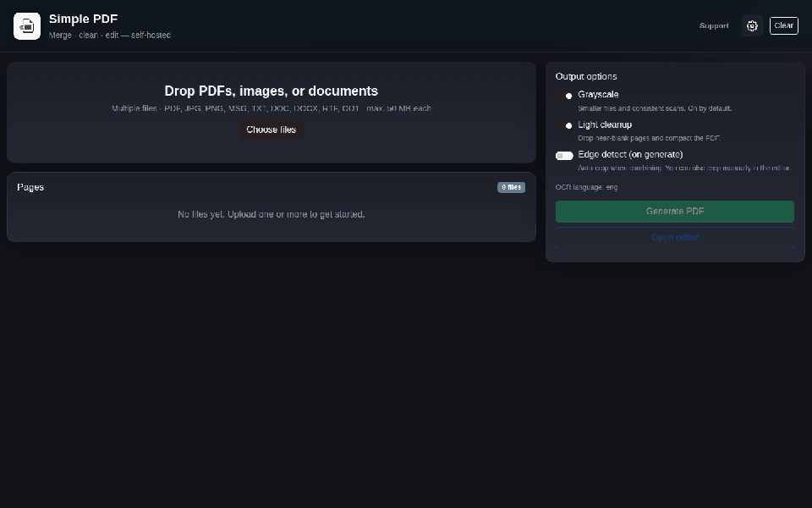Enable Edge detect on generate
The image size is (812, 508).
(564, 156)
